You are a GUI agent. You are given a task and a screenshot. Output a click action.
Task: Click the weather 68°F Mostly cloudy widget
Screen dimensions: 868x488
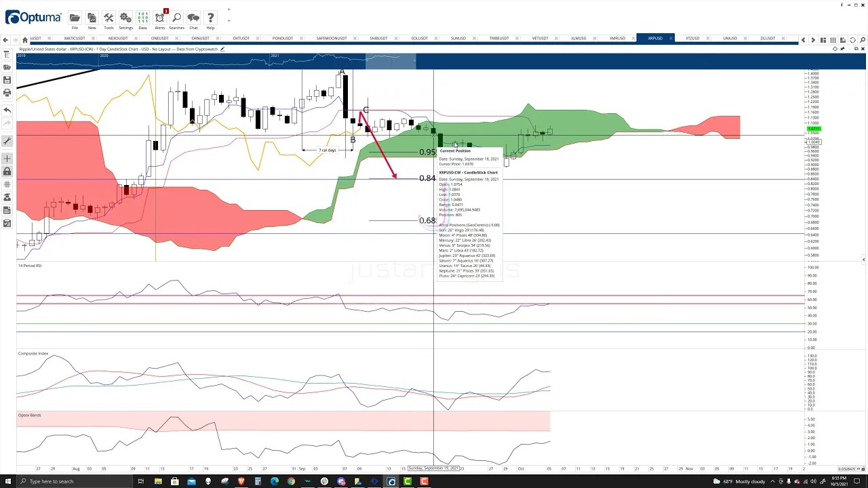pos(740,481)
